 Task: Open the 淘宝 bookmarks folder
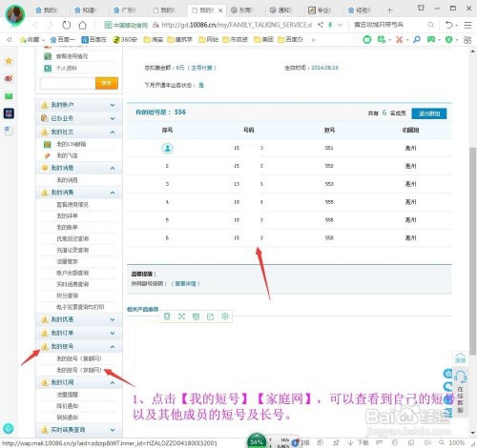click(x=154, y=40)
